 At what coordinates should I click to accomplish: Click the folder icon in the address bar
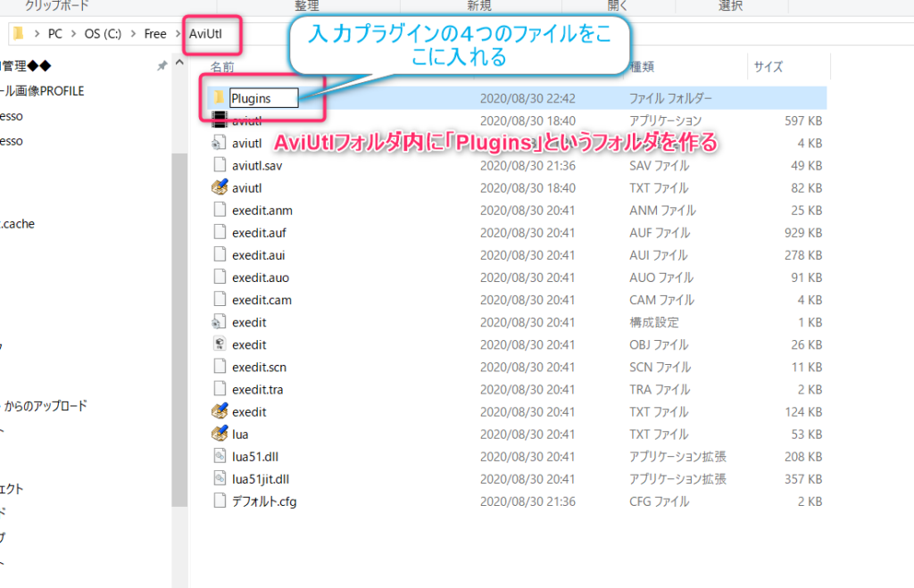(19, 33)
